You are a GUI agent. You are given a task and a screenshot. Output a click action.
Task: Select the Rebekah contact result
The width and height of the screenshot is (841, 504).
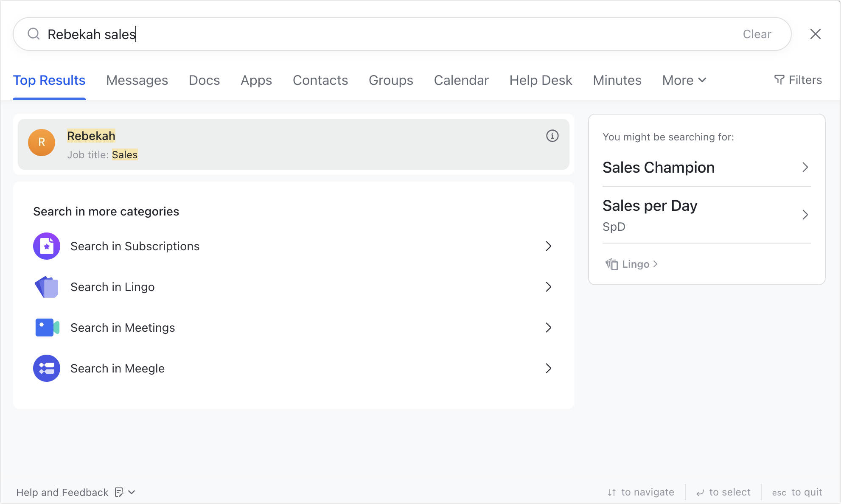click(294, 144)
